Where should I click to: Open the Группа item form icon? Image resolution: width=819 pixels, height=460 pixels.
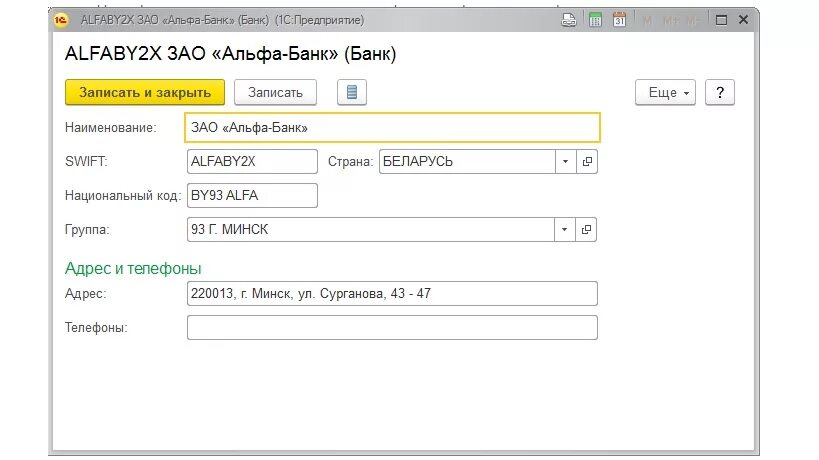click(x=586, y=229)
